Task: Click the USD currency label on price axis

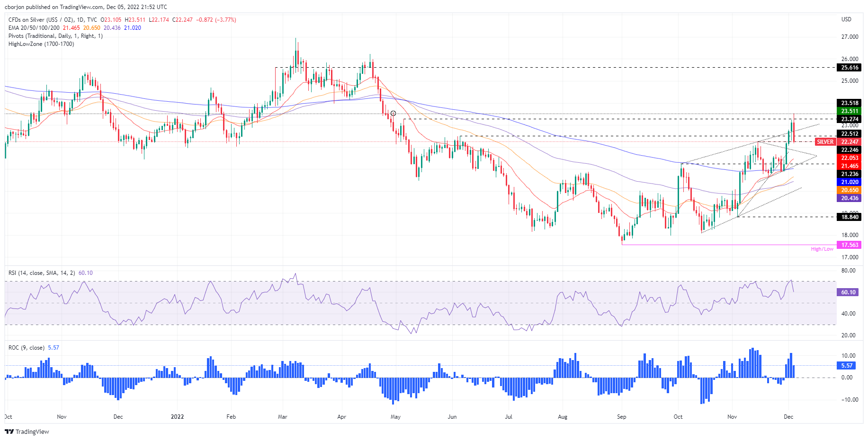Action: pyautogui.click(x=846, y=19)
